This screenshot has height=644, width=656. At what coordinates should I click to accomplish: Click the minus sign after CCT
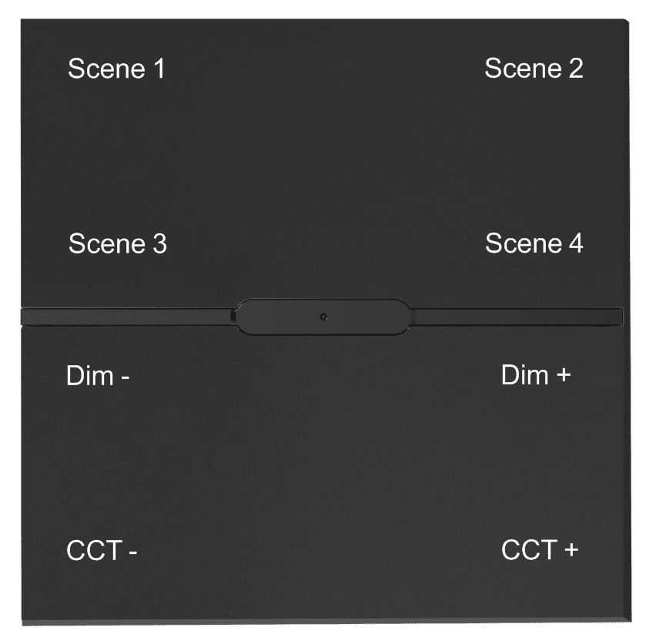pos(132,553)
